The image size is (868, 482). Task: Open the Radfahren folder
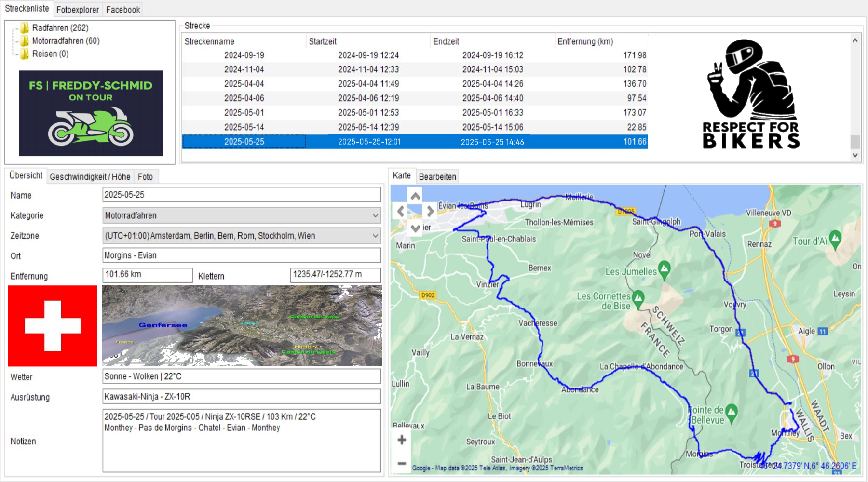(60, 28)
